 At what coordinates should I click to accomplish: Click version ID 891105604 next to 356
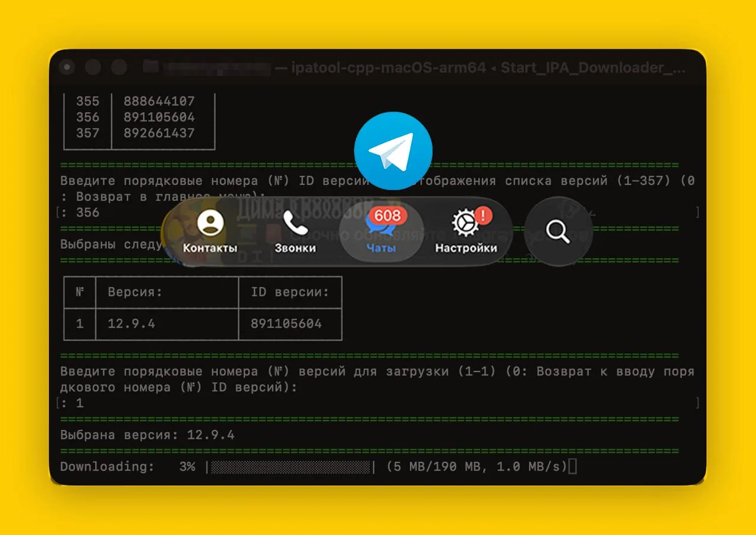159,118
